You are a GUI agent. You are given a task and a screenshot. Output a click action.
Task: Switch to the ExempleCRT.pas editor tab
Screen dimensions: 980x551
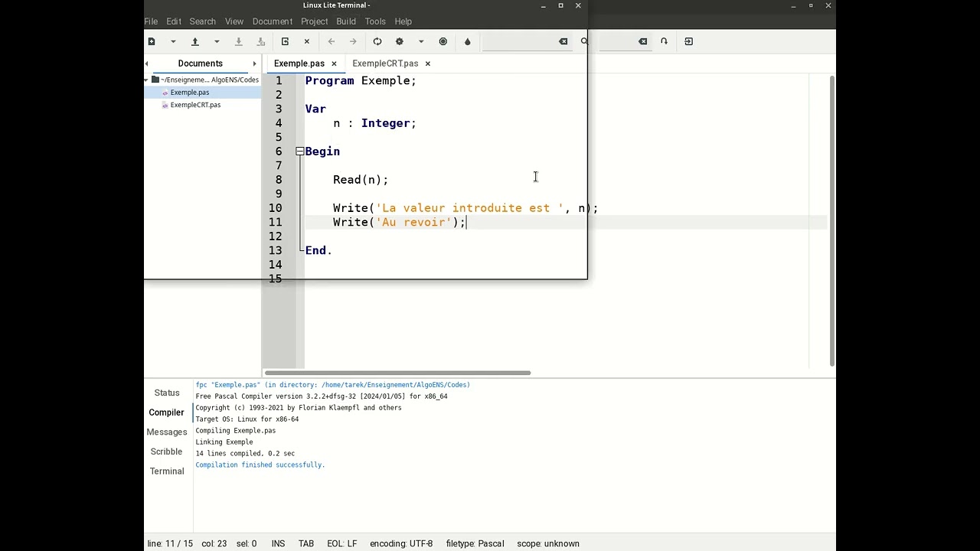[x=385, y=64]
